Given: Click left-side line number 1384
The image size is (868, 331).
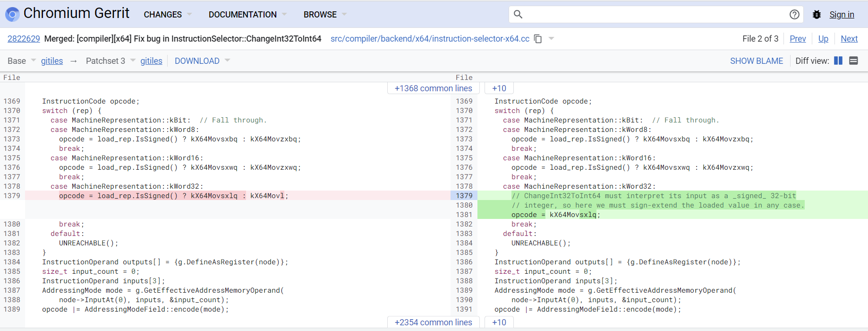Looking at the screenshot, I should click(x=12, y=262).
